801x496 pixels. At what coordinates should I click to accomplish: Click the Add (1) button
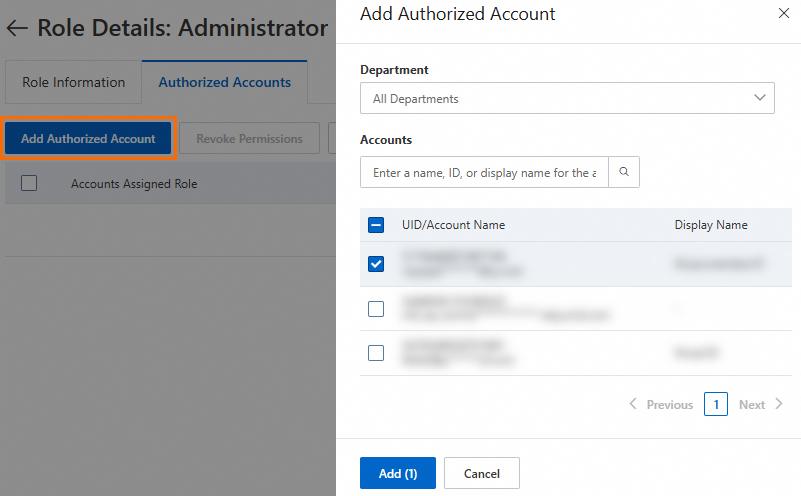(x=398, y=474)
